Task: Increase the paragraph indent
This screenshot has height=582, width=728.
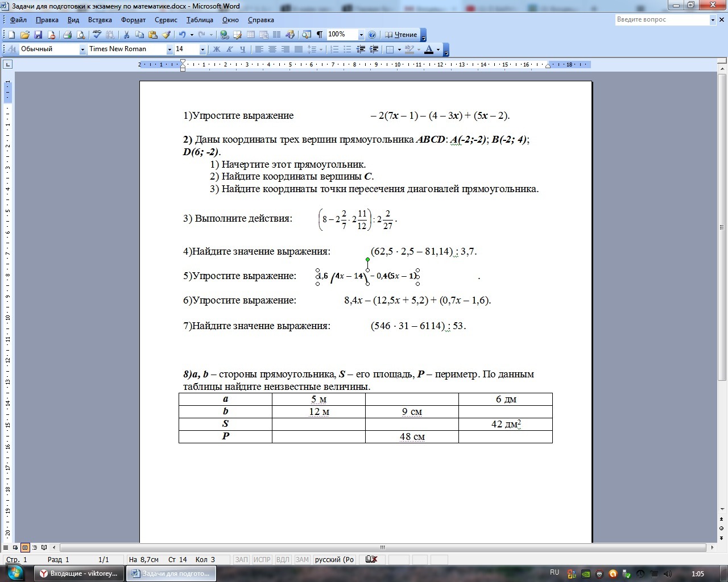Action: coord(374,49)
